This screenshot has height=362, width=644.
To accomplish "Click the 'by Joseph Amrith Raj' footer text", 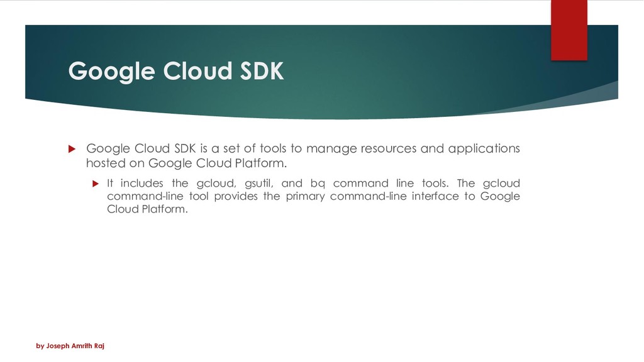I will (x=70, y=346).
